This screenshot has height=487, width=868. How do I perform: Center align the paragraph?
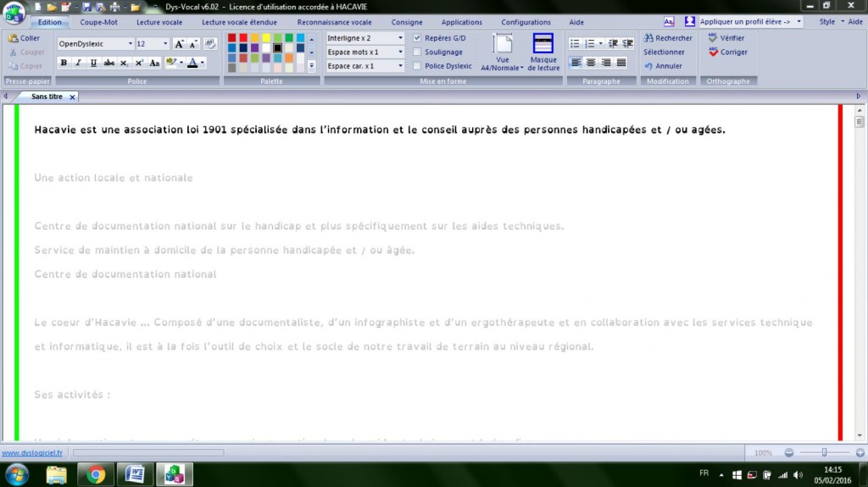pyautogui.click(x=591, y=63)
